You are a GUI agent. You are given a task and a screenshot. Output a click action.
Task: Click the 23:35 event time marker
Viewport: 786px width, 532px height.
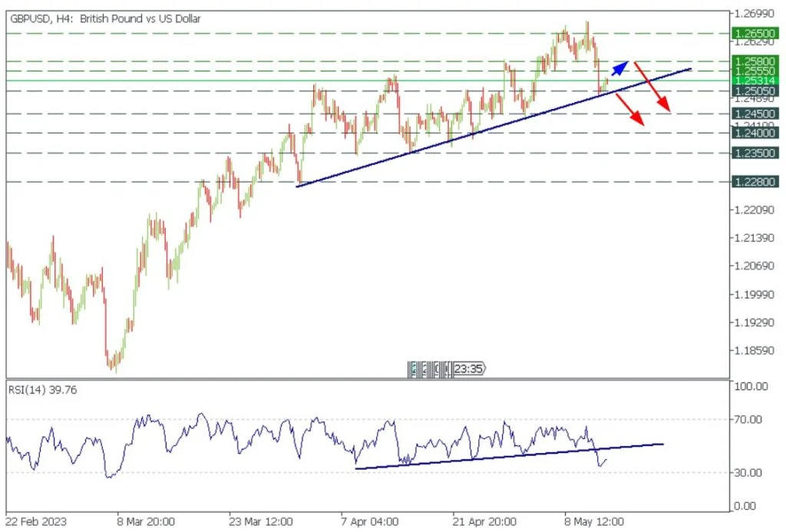[467, 368]
